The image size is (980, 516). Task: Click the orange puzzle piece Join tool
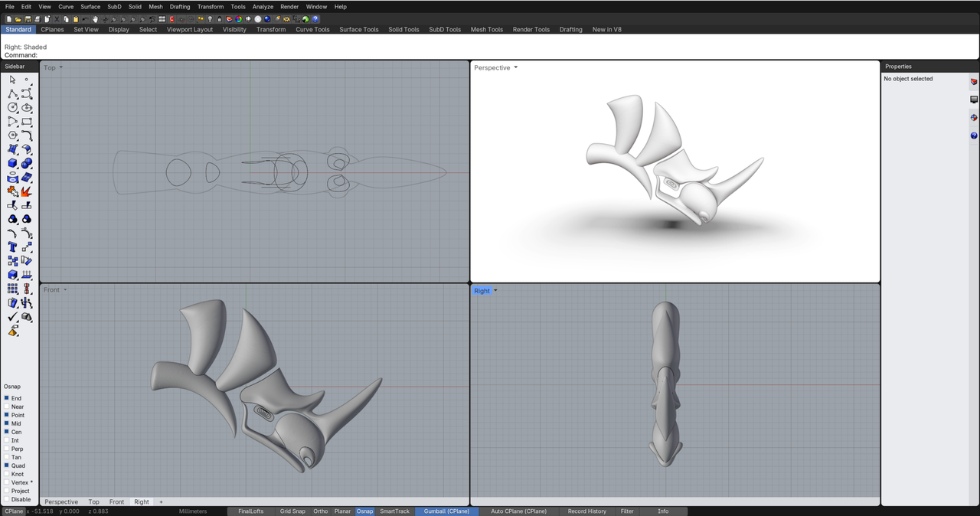click(12, 191)
